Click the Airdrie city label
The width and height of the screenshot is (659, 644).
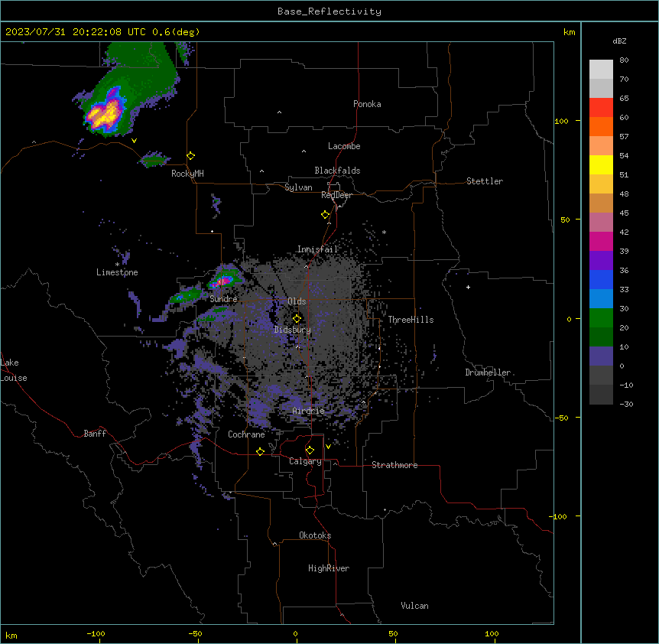tap(309, 411)
